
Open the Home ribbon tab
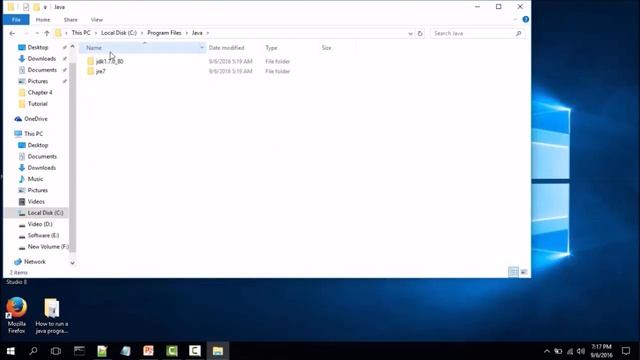click(43, 20)
